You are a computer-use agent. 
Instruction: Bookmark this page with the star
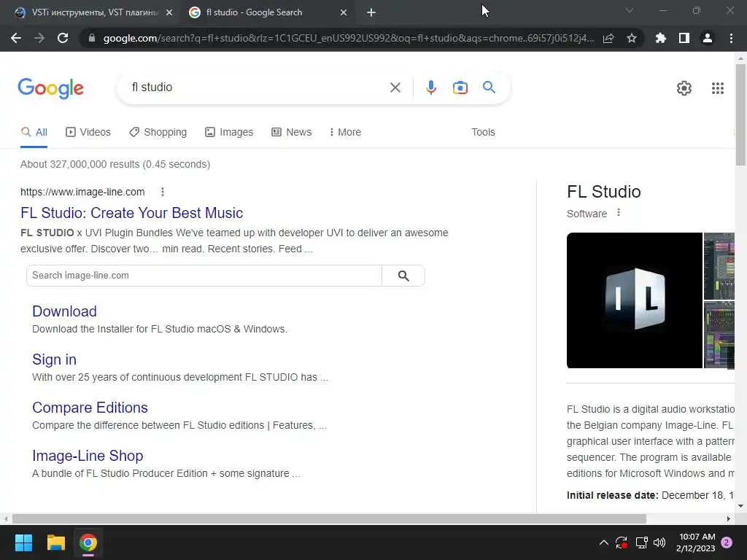[x=632, y=38]
